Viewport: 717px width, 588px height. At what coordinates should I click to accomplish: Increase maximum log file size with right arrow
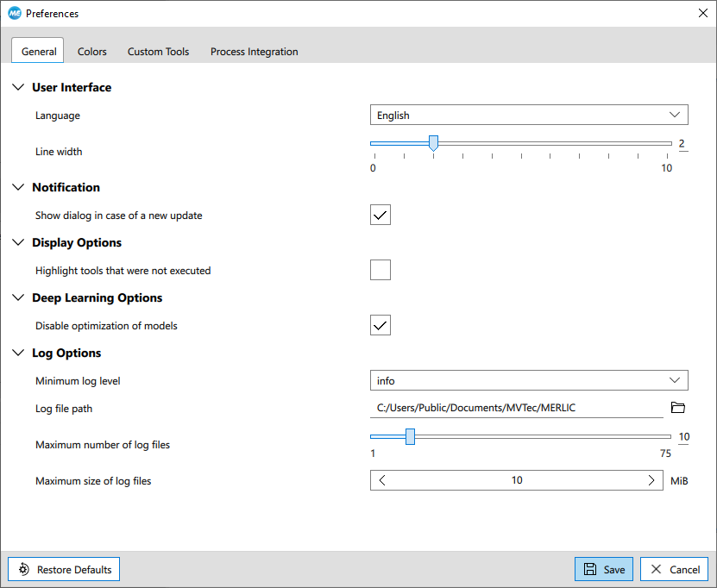click(651, 480)
